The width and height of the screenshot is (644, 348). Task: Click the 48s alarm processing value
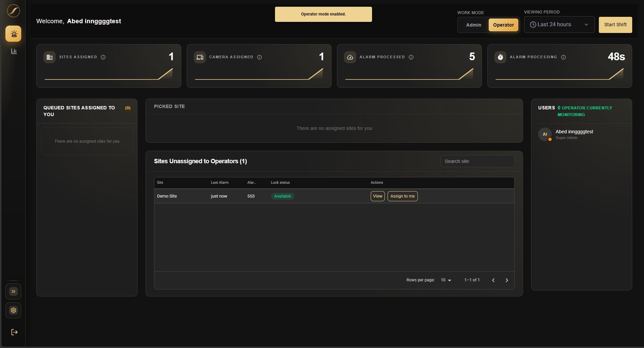(616, 57)
